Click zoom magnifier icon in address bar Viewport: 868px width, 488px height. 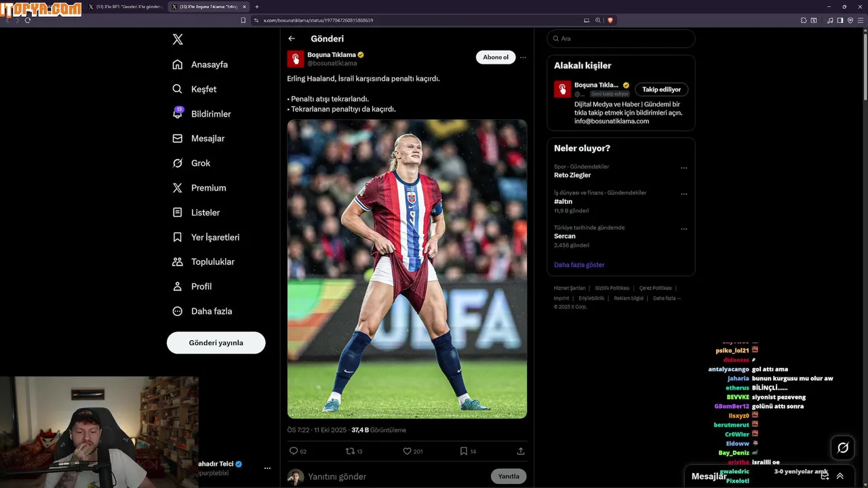[598, 20]
